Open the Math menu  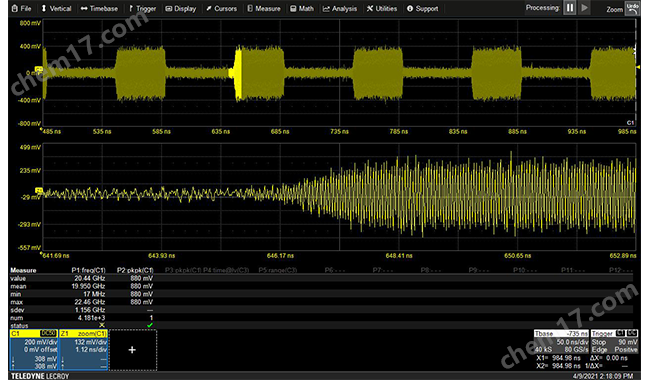click(x=302, y=8)
